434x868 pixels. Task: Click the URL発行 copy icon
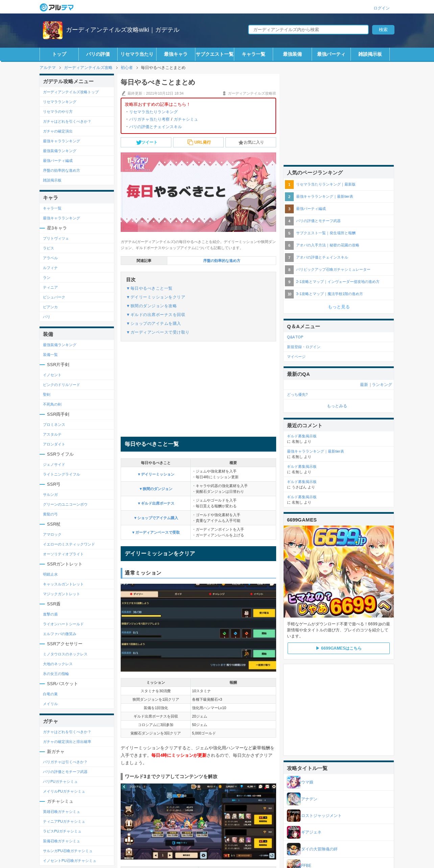(x=190, y=142)
